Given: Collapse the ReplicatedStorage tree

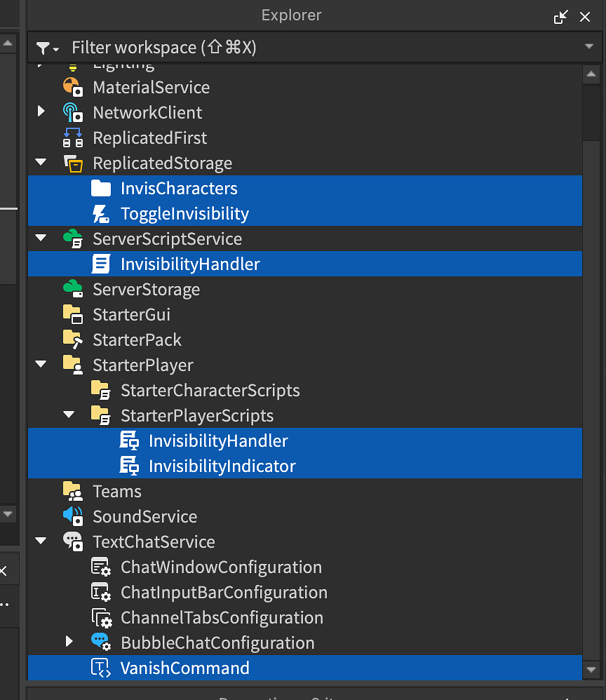Looking at the screenshot, I should click(x=40, y=163).
